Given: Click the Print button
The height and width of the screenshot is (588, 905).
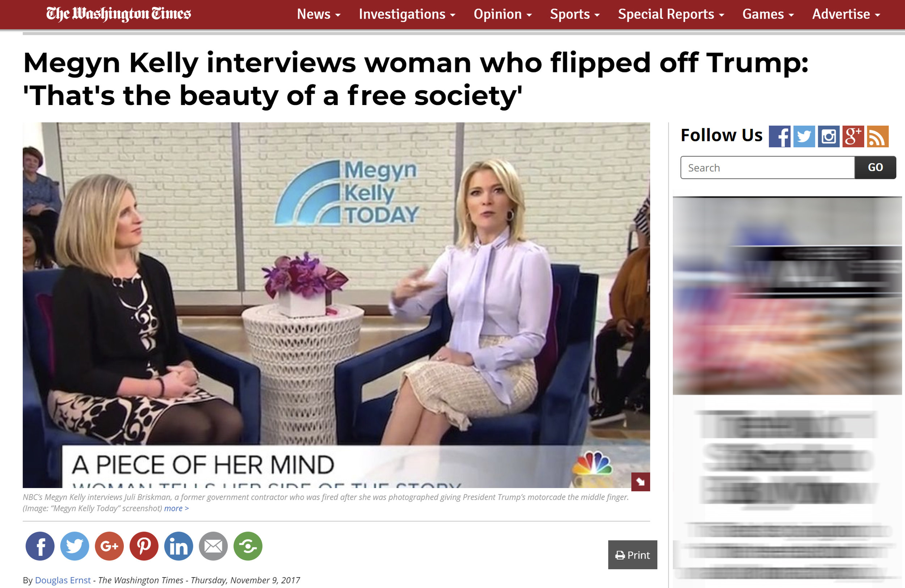Looking at the screenshot, I should [632, 555].
